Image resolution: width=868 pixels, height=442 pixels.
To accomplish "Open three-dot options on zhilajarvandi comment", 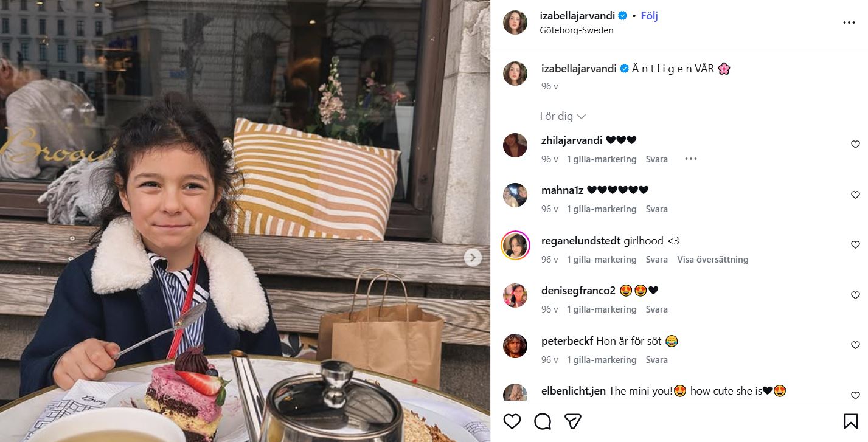I will pyautogui.click(x=690, y=159).
